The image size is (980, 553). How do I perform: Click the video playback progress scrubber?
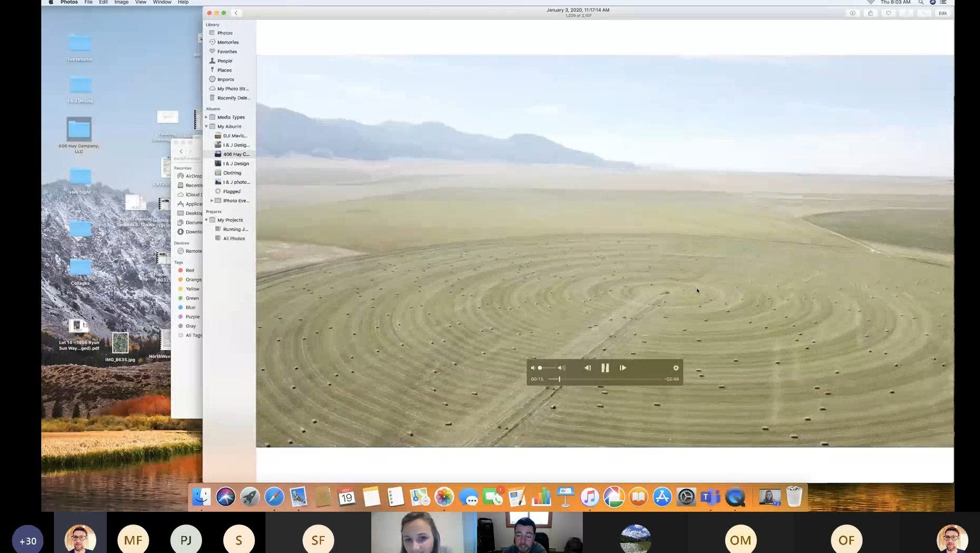point(559,379)
